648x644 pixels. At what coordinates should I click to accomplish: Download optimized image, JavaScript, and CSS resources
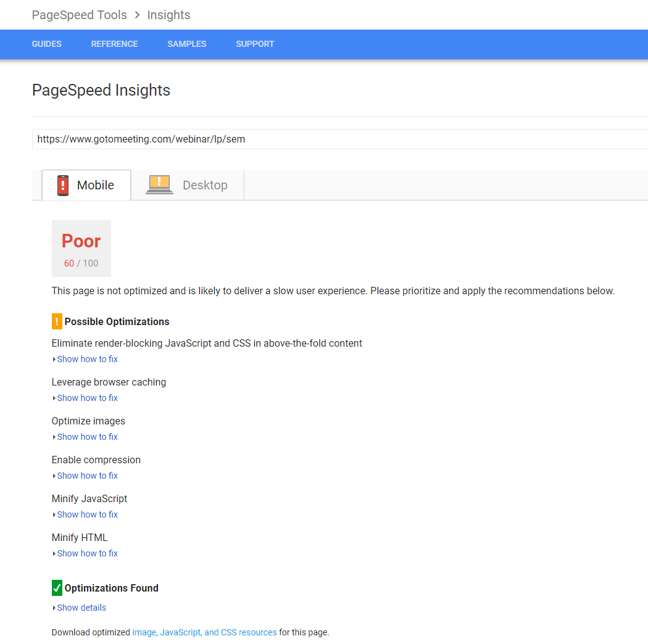[x=204, y=632]
